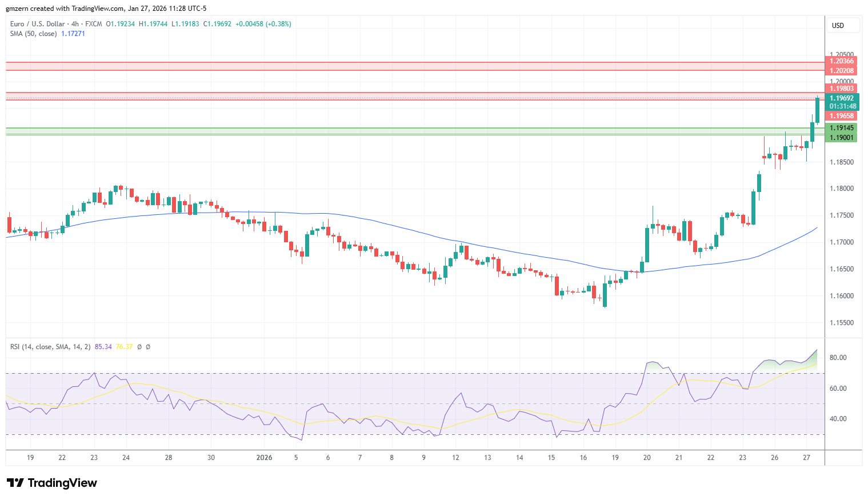Select the green support zone near 1.19145

point(415,131)
